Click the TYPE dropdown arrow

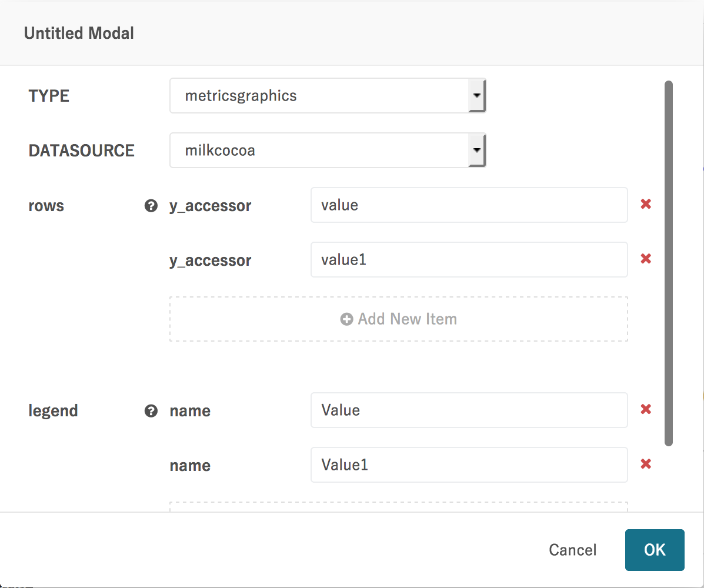(476, 95)
